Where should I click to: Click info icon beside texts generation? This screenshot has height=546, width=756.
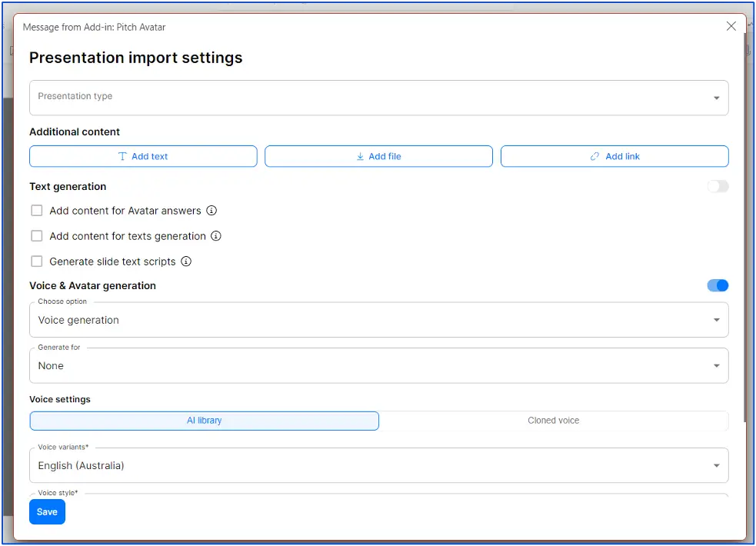pyautogui.click(x=216, y=236)
